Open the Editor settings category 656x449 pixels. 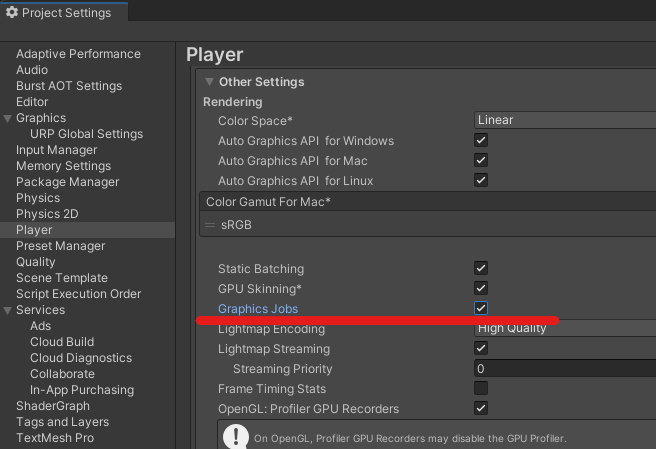(x=32, y=102)
